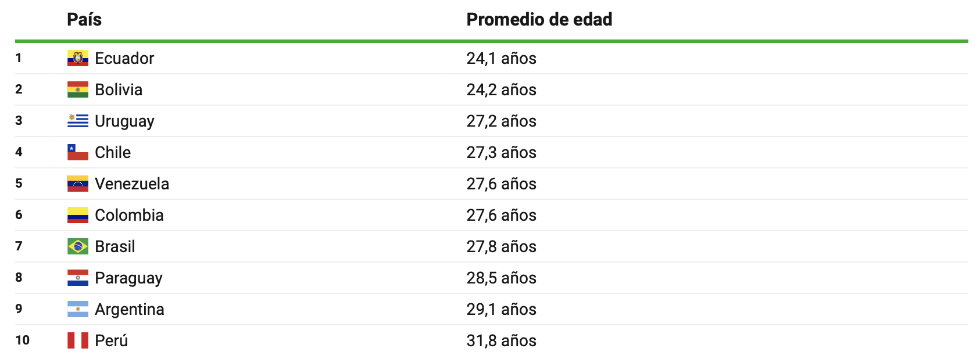This screenshot has height=359, width=980.
Task: Click the Paraguay flag icon
Action: [x=78, y=278]
